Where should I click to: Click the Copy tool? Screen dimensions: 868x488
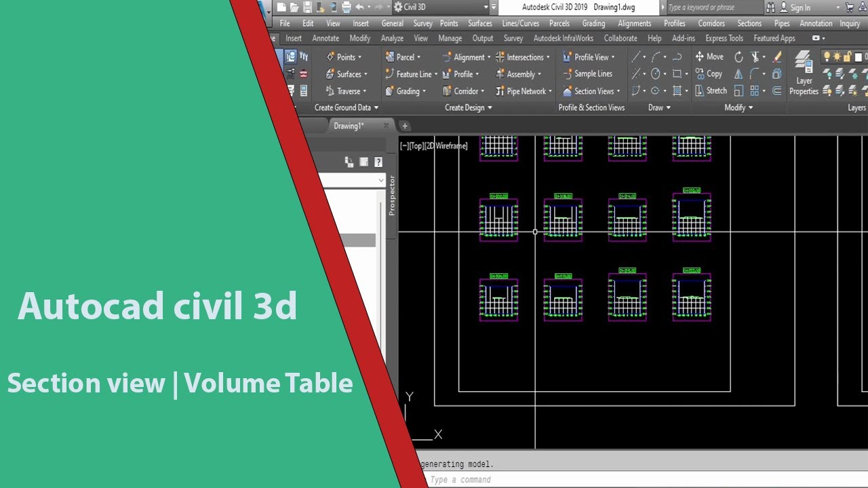click(709, 74)
